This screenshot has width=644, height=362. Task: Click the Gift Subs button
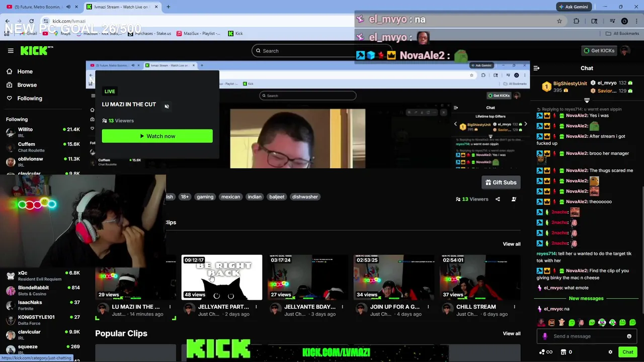pos(501,183)
